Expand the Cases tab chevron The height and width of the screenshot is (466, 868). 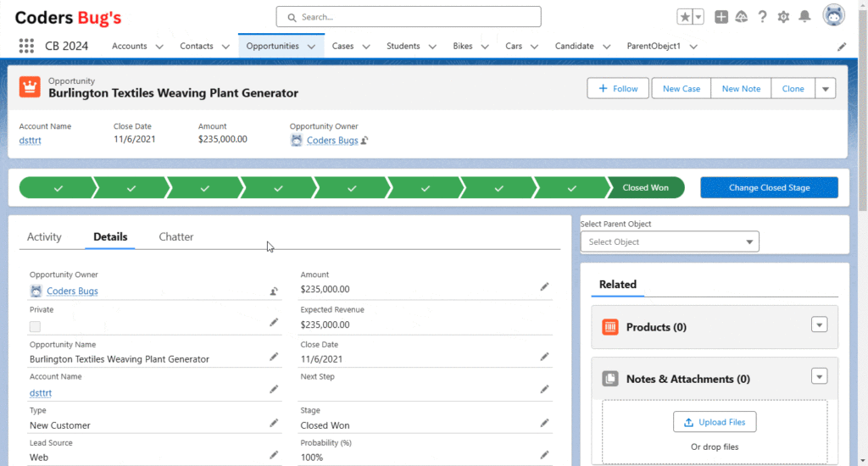pos(366,47)
